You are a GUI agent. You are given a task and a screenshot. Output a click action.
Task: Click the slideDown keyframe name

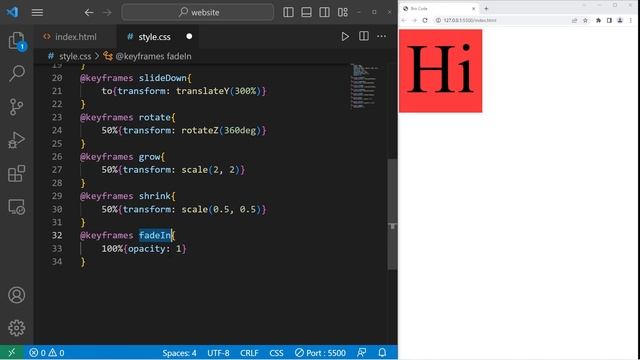[162, 78]
